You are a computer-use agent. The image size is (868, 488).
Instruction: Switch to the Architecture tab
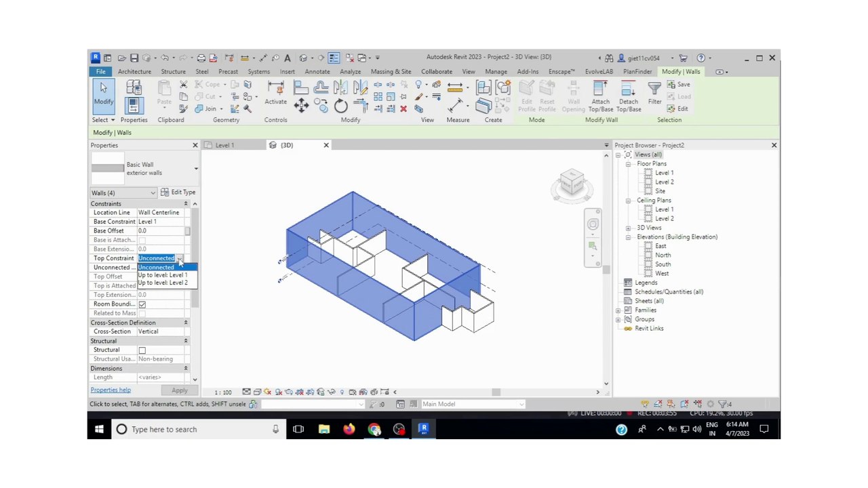coord(134,72)
